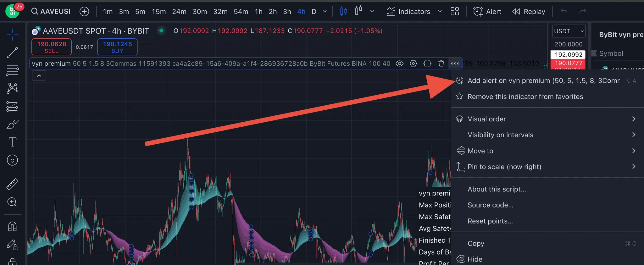
Task: Open vyn premium source code braces icon
Action: tap(427, 63)
